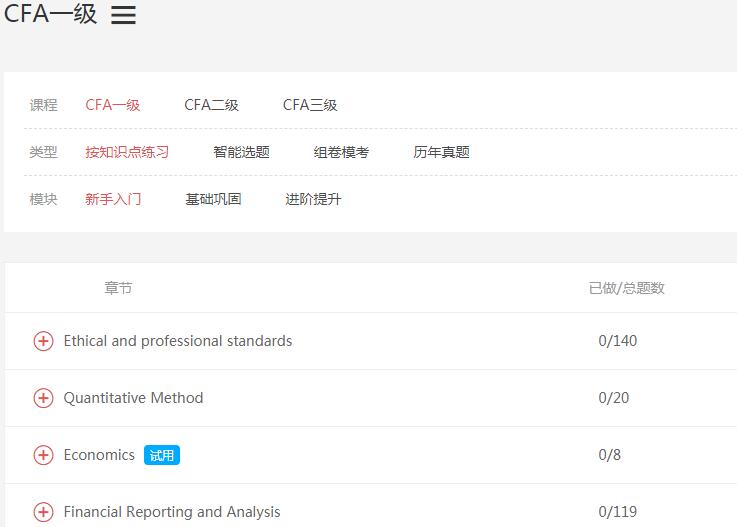Click the 类型 row label

43,152
